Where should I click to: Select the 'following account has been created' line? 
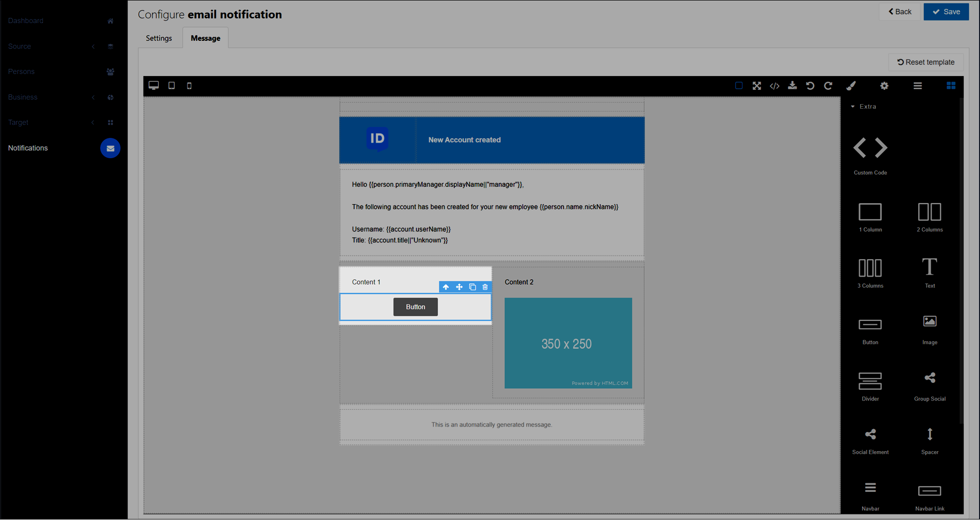[x=485, y=207]
